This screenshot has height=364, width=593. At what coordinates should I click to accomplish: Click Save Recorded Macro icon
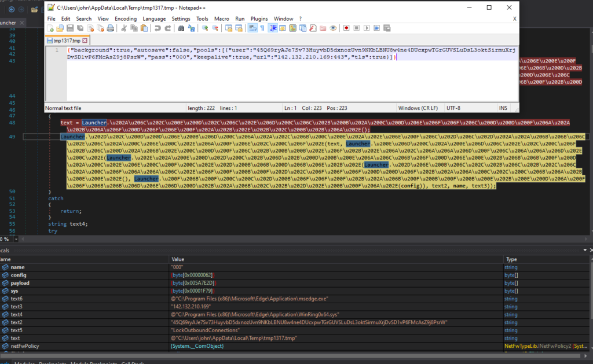tap(387, 28)
